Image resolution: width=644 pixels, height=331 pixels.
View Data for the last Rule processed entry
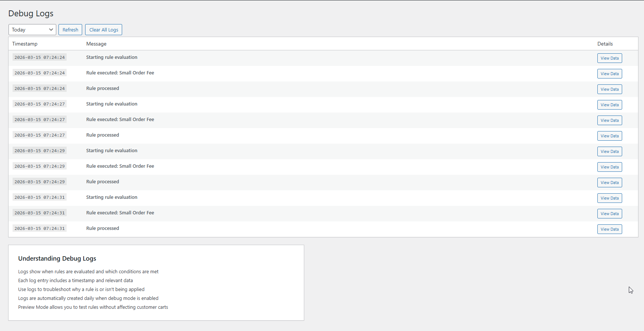609,229
